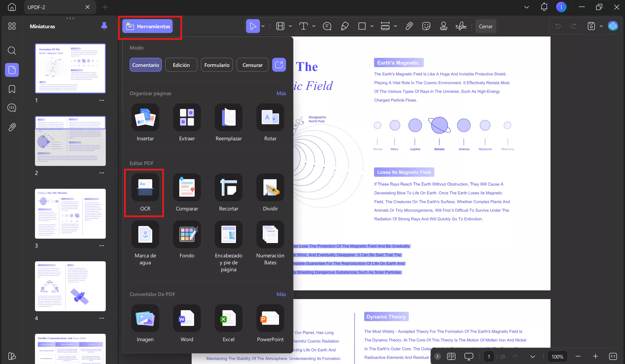The image size is (625, 364).
Task: Choose the Insertar pages tool
Action: tap(145, 123)
